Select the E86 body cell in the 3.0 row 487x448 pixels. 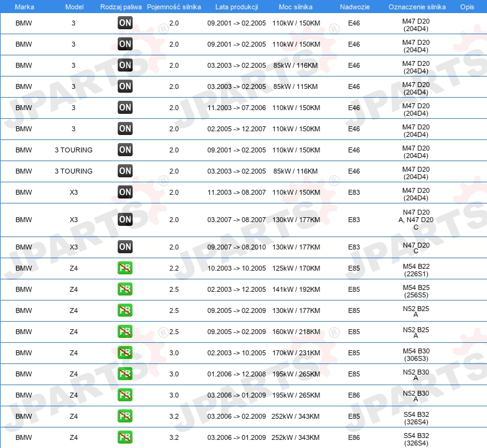pyautogui.click(x=354, y=395)
